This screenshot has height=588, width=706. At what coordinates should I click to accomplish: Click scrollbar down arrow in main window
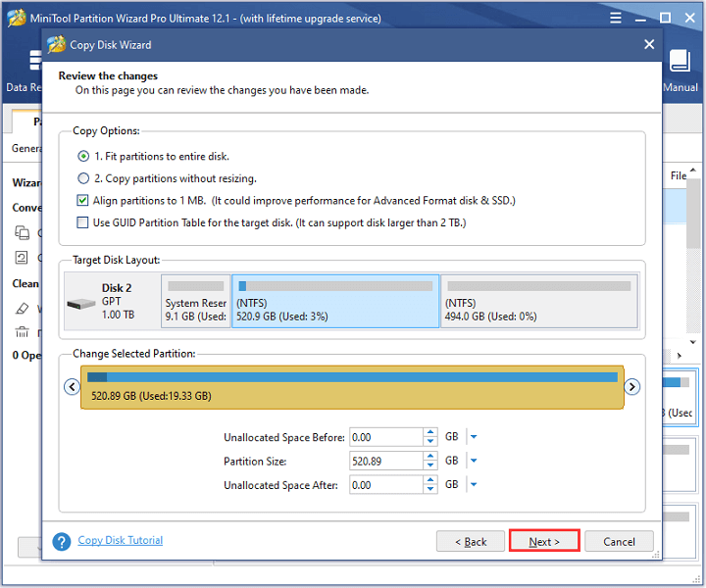click(693, 342)
